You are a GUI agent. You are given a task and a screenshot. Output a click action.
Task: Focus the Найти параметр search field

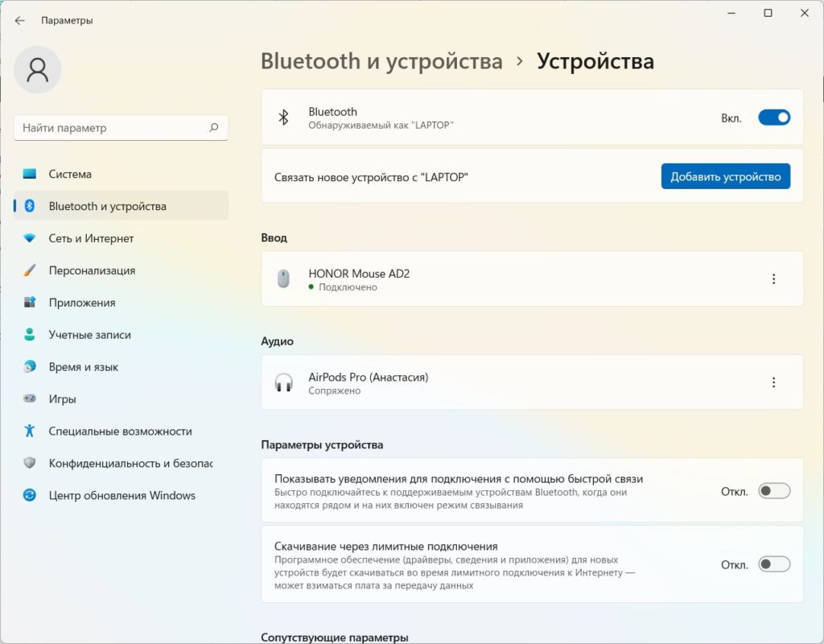[121, 128]
